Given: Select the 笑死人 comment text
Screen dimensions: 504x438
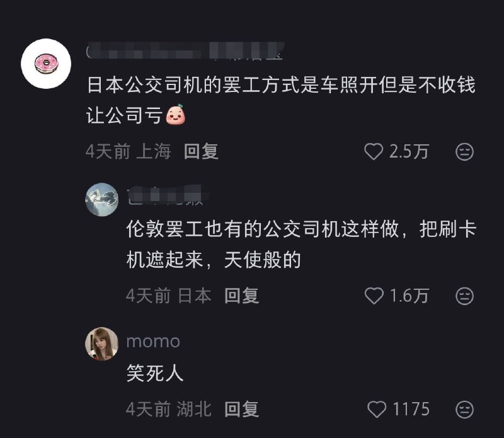Looking at the screenshot, I should tap(154, 374).
